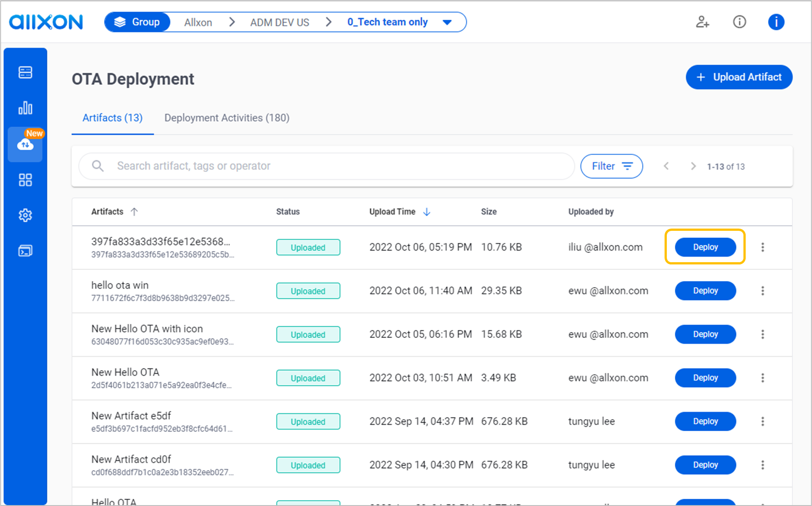812x506 pixels.
Task: Stay on the Artifacts tab
Action: coord(112,118)
